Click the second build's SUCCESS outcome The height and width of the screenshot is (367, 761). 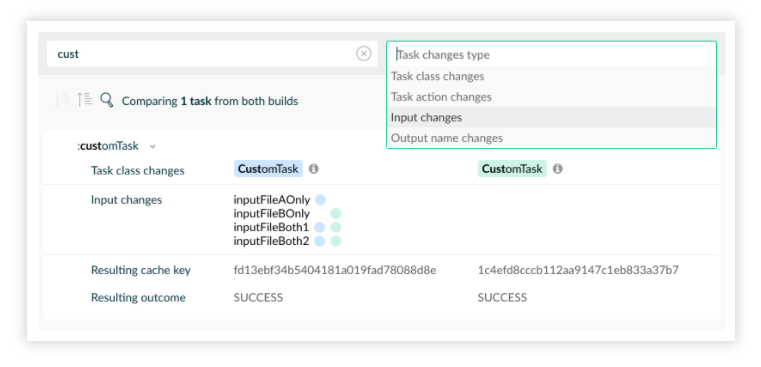502,298
